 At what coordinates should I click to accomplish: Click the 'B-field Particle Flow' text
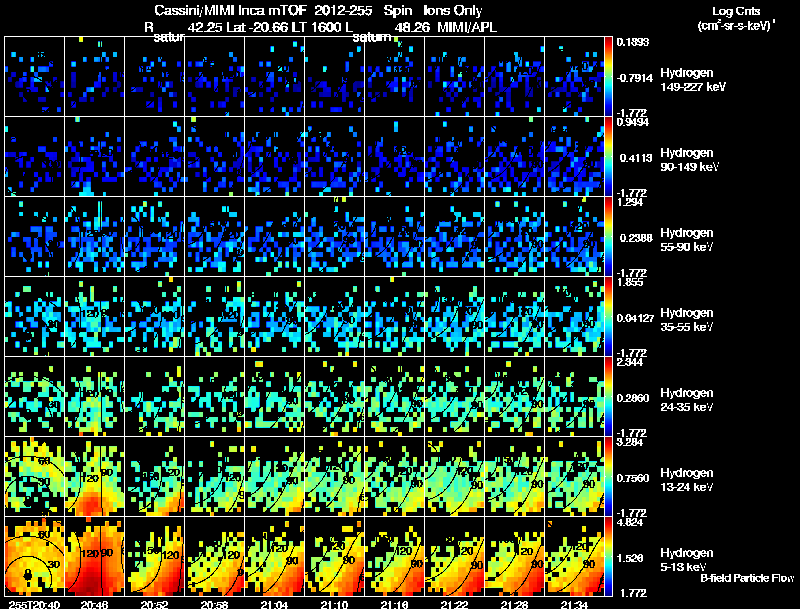tap(747, 578)
